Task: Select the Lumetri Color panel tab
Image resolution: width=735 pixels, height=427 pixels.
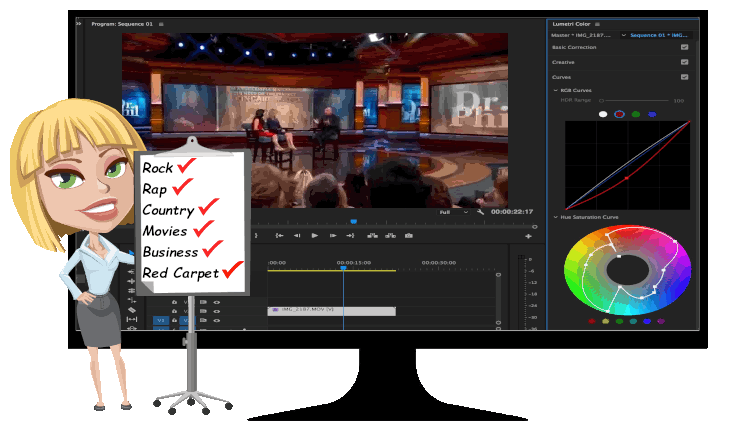Action: click(x=571, y=24)
